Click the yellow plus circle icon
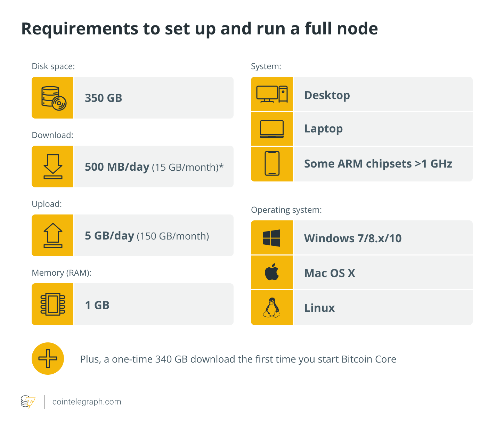504x430 pixels. [48, 358]
